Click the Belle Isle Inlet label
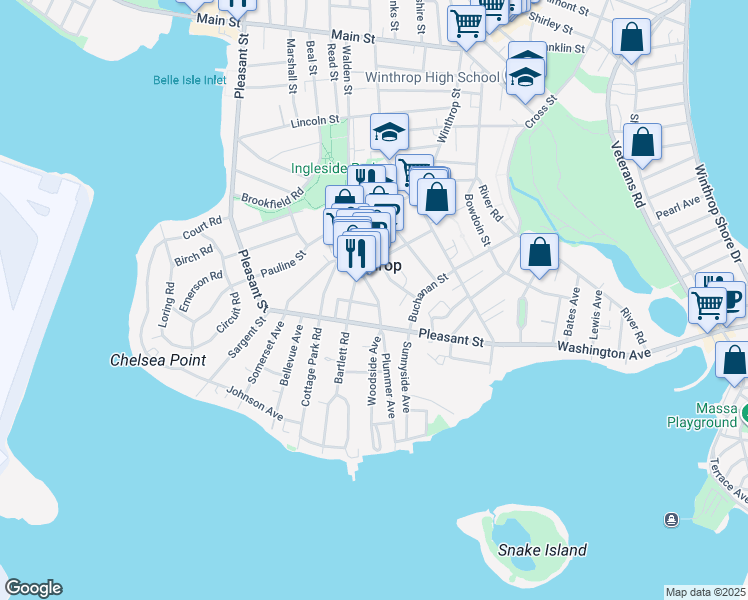 pyautogui.click(x=190, y=80)
